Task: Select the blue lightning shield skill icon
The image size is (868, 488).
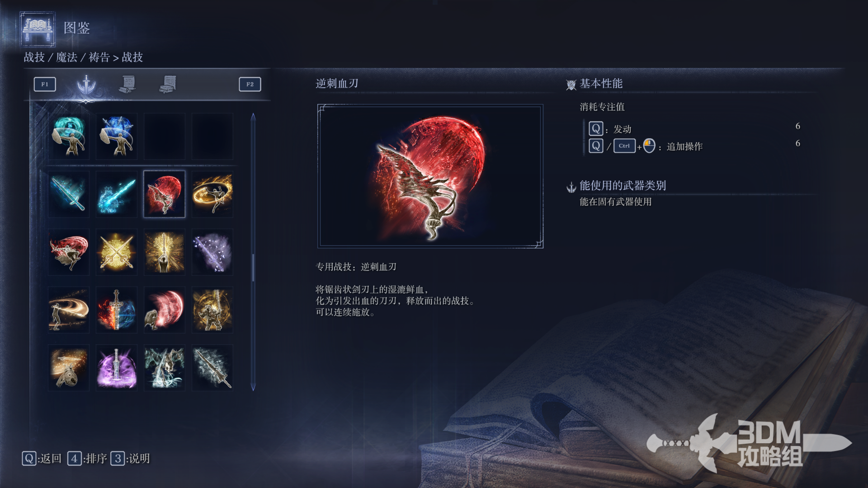Action: pyautogui.click(x=117, y=136)
